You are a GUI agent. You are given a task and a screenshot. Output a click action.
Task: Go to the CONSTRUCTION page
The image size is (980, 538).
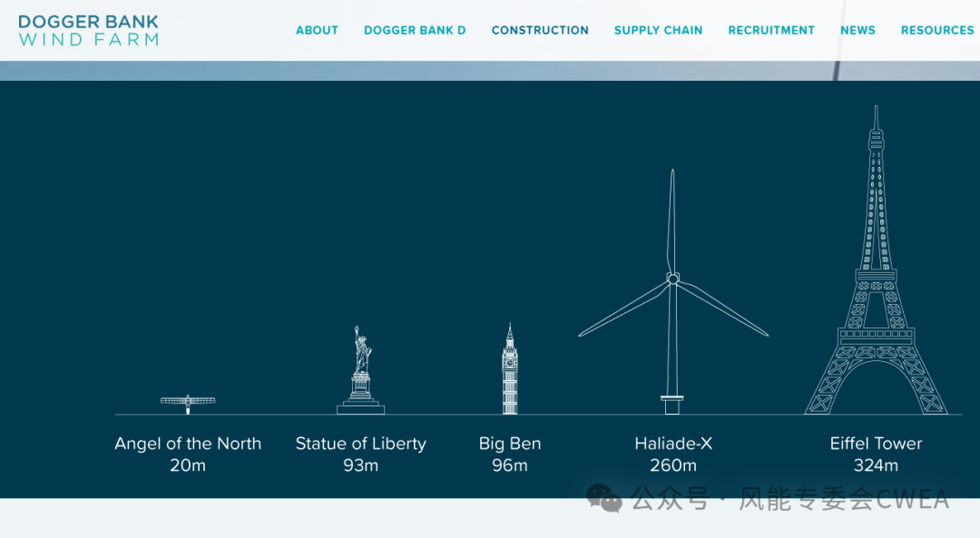coord(540,30)
